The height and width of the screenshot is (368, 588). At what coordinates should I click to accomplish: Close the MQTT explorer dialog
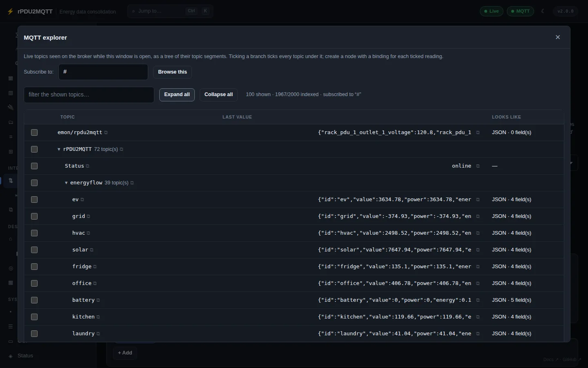pos(558,37)
